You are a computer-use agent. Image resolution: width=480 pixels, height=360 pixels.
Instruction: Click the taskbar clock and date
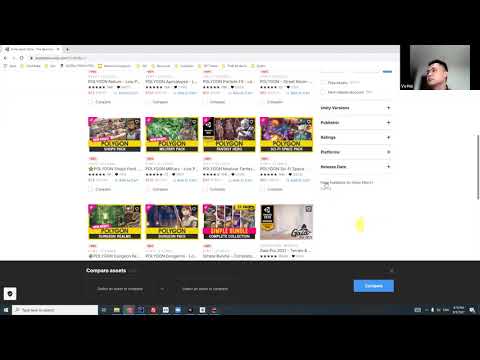tap(458, 310)
